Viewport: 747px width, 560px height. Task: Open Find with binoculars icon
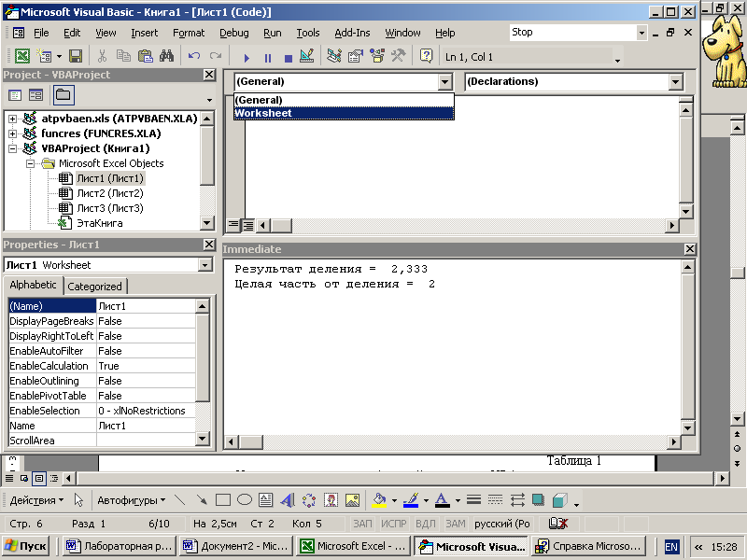pos(166,56)
